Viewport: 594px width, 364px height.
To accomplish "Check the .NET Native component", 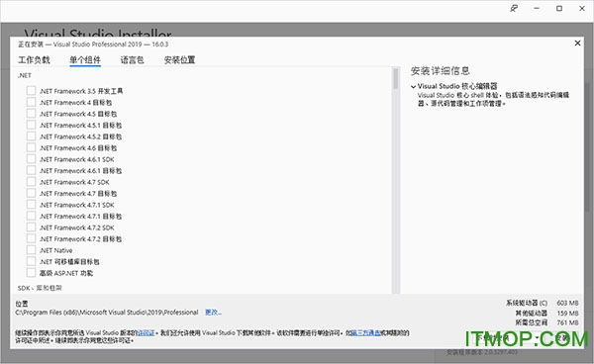I will tap(31, 249).
